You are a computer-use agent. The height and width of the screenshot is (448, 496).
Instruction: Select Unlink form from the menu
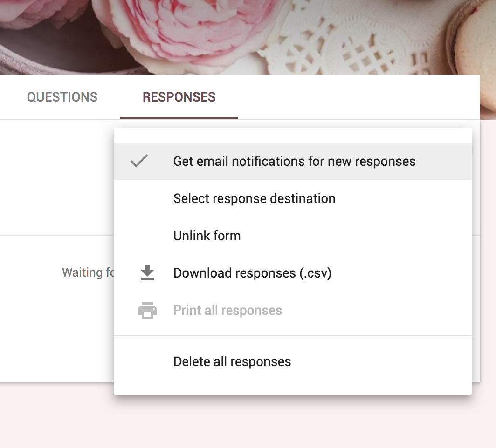[207, 236]
